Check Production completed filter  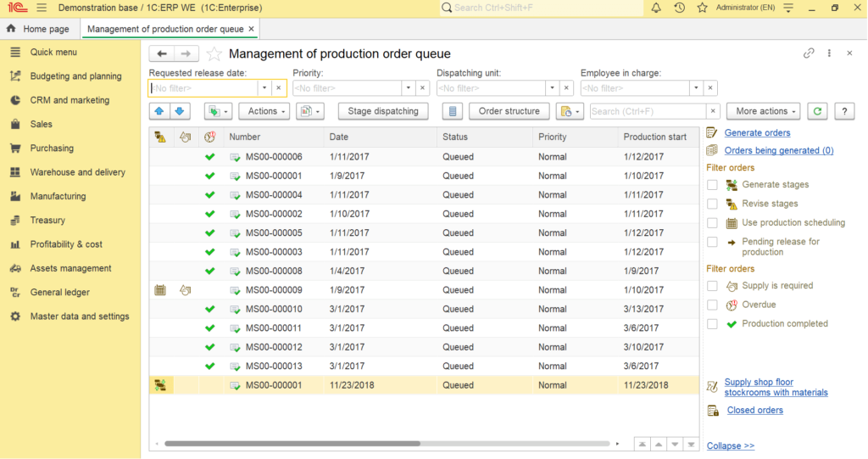click(712, 324)
